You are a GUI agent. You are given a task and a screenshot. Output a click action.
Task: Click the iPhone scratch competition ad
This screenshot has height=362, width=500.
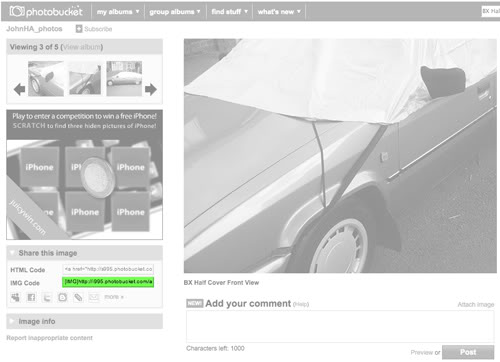(84, 175)
